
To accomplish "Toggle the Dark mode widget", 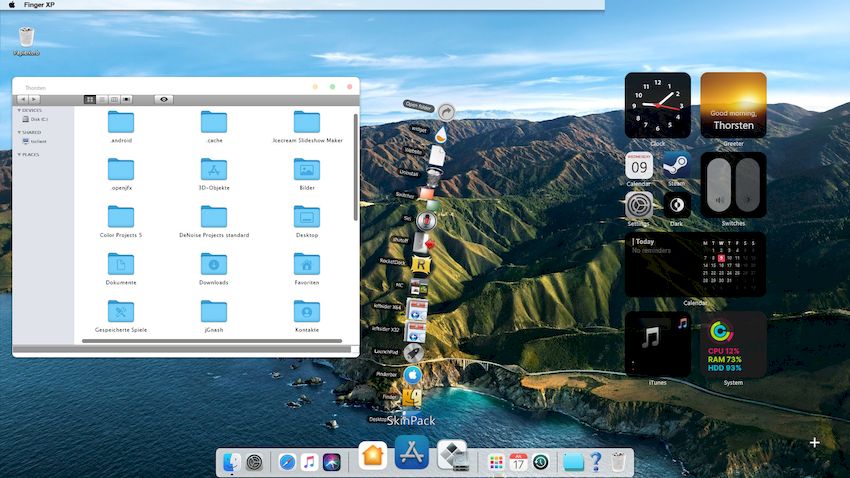I will point(677,205).
